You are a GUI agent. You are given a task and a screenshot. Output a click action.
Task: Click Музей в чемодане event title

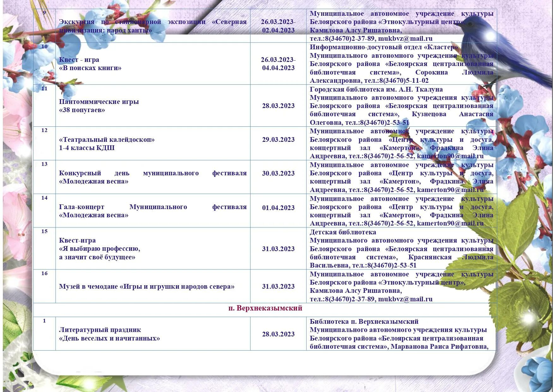click(x=147, y=286)
